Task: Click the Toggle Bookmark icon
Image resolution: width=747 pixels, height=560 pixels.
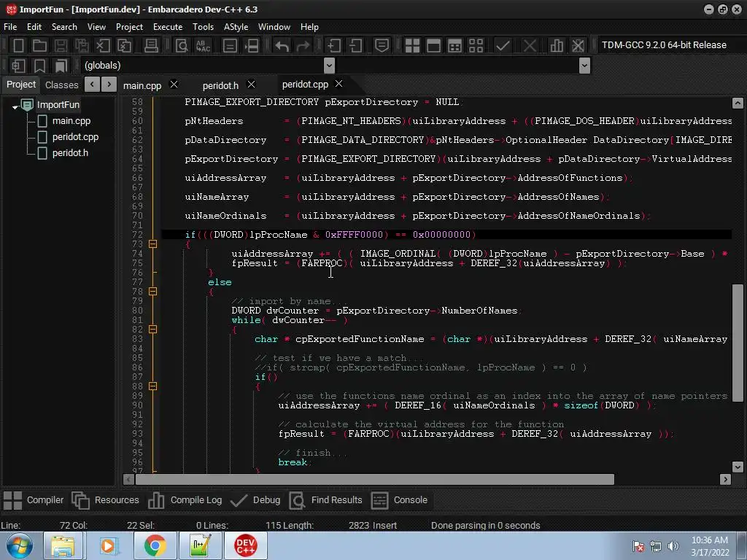Action: (x=39, y=66)
